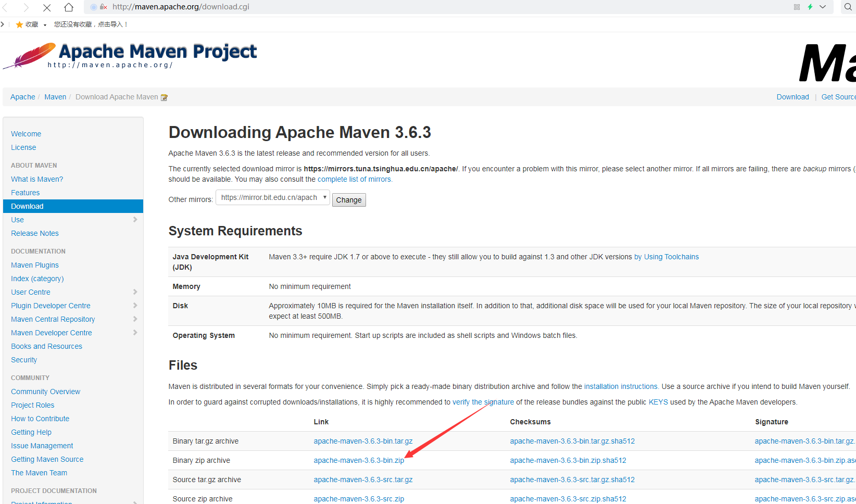Expand the address bar dropdown chevron
Viewport: 856px width, 504px height.
pos(823,7)
